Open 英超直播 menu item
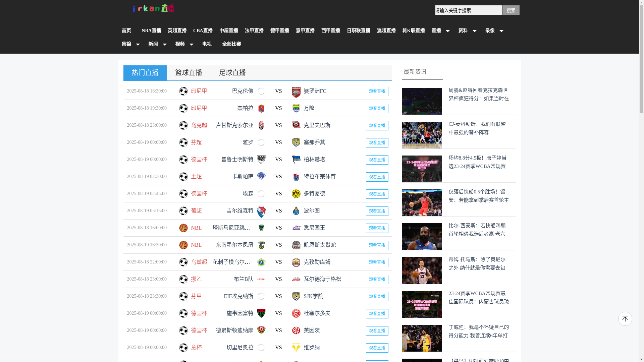 (x=177, y=31)
